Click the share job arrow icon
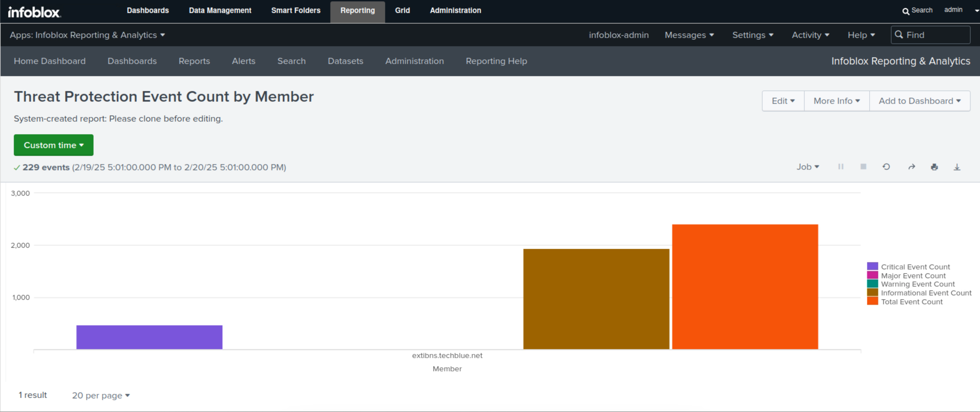 (911, 167)
